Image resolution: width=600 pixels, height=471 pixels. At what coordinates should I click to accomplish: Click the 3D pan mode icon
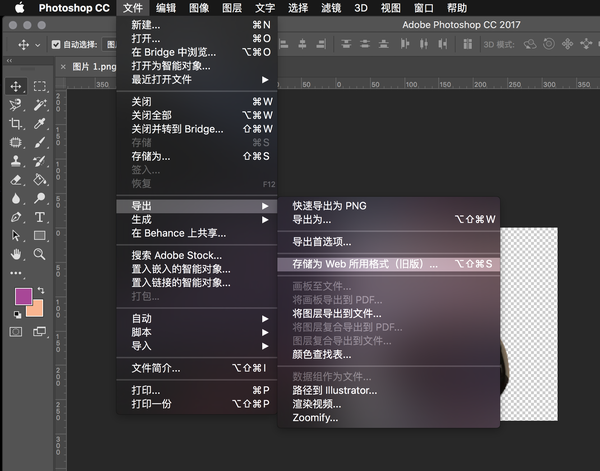coord(567,44)
